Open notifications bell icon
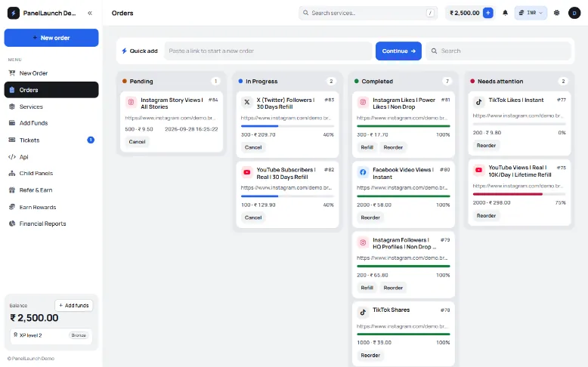The height and width of the screenshot is (367, 588). (505, 13)
